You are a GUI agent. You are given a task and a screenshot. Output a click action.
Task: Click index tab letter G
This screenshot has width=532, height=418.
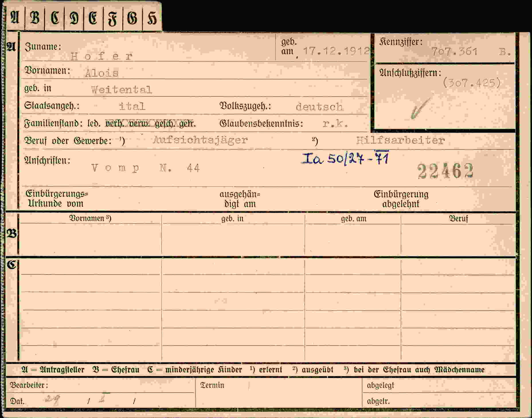point(132,18)
